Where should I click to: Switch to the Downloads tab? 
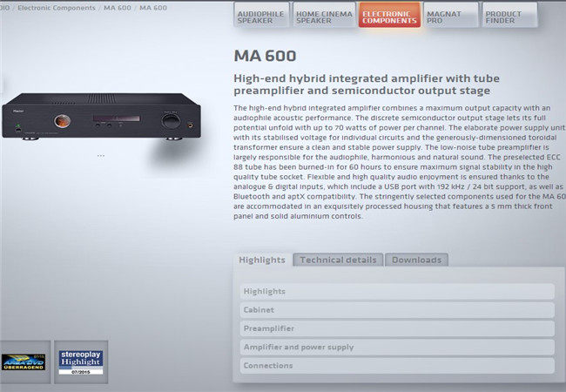[x=416, y=260]
